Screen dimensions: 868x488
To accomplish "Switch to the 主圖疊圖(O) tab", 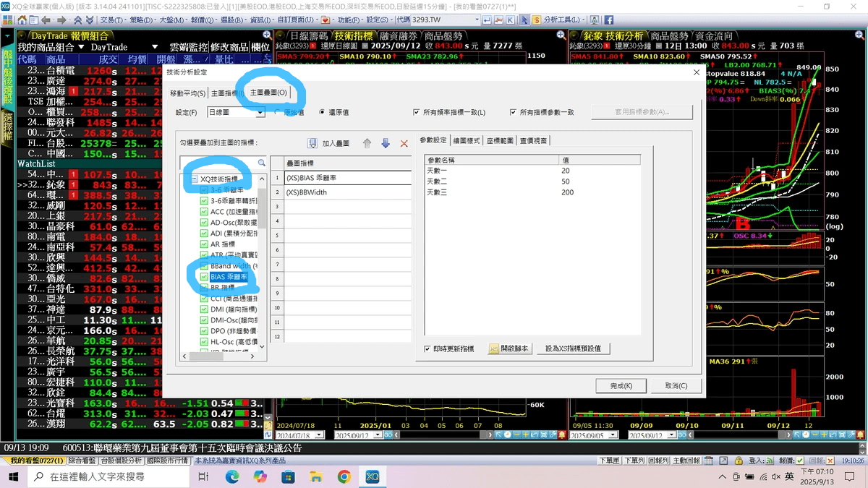I will coord(268,93).
